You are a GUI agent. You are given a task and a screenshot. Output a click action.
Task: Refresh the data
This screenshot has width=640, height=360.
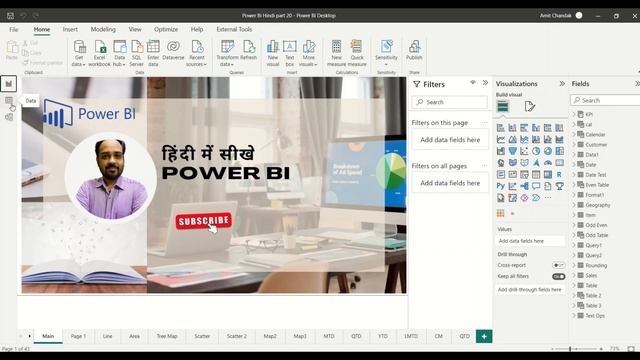pos(248,51)
